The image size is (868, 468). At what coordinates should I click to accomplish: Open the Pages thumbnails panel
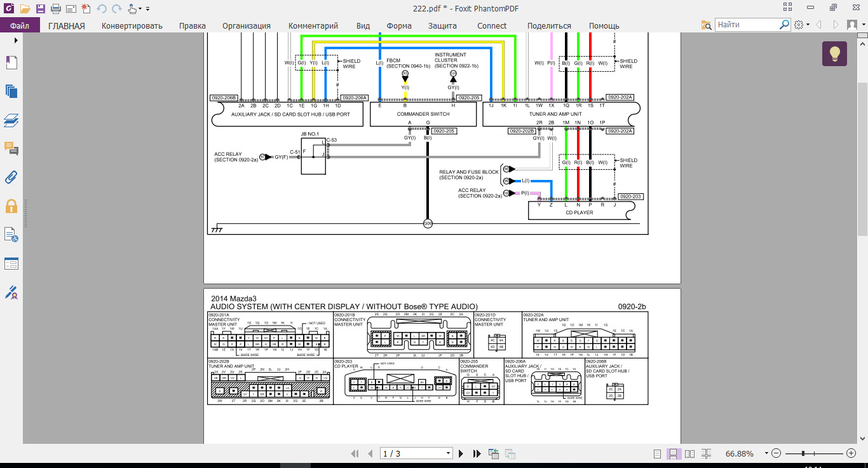(11, 91)
